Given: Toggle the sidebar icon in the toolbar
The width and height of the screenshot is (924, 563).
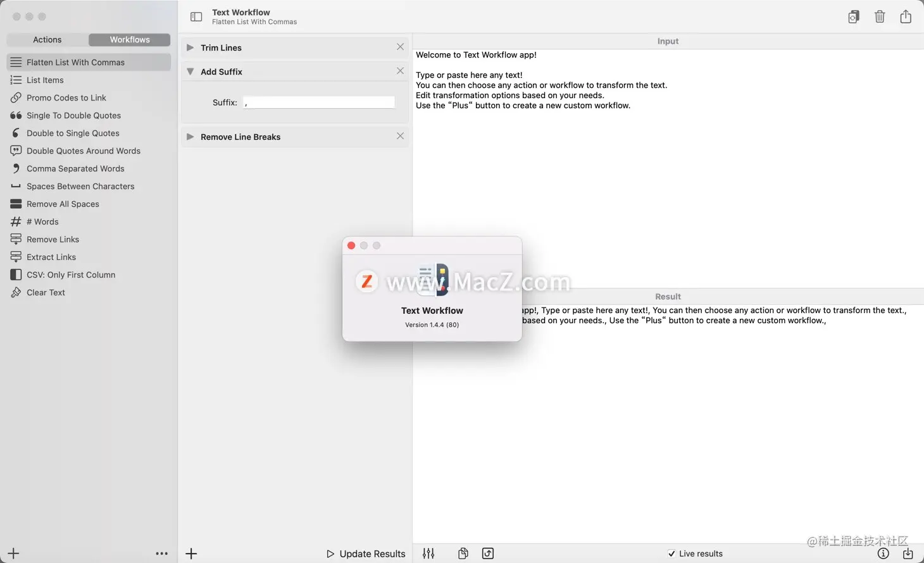Looking at the screenshot, I should (196, 17).
